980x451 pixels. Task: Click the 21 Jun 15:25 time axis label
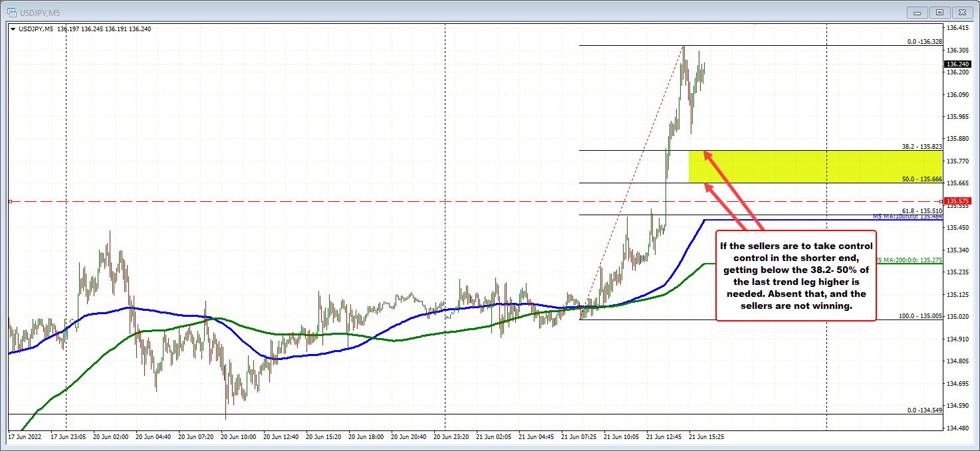[707, 438]
